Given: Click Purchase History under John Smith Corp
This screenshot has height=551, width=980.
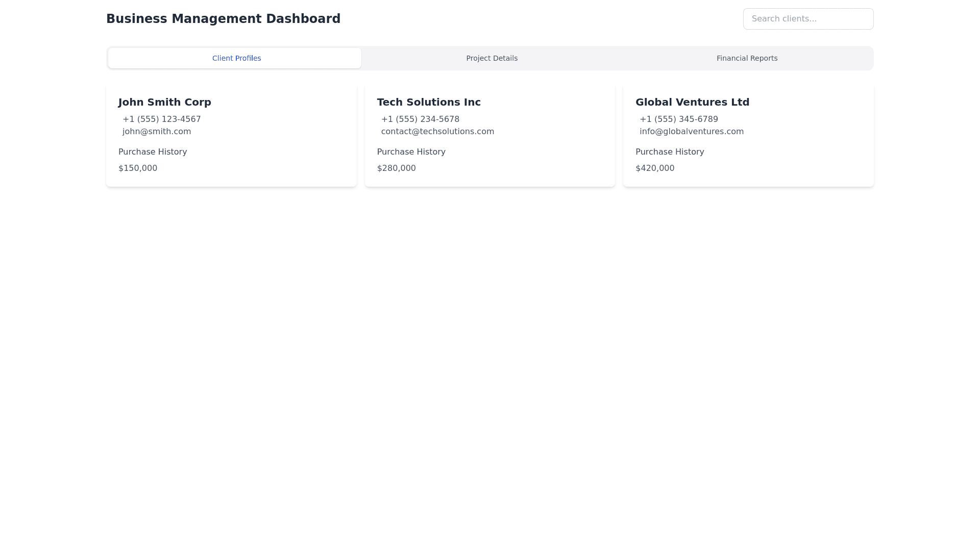Looking at the screenshot, I should tap(153, 152).
